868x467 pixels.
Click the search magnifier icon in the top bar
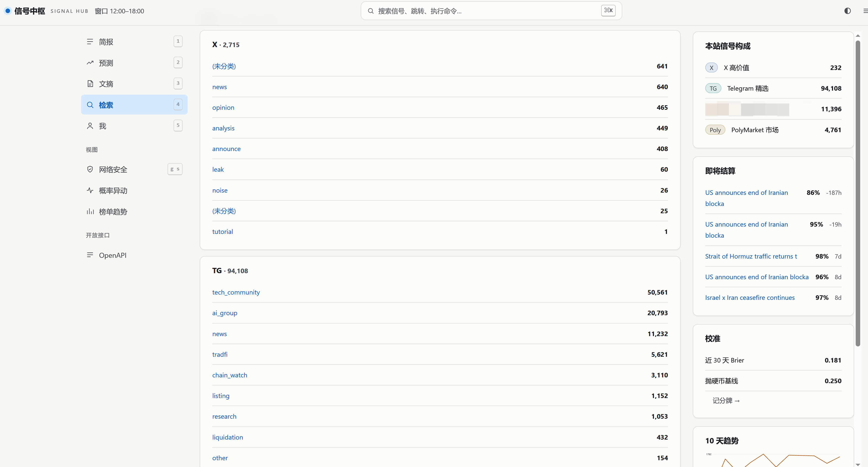(370, 11)
